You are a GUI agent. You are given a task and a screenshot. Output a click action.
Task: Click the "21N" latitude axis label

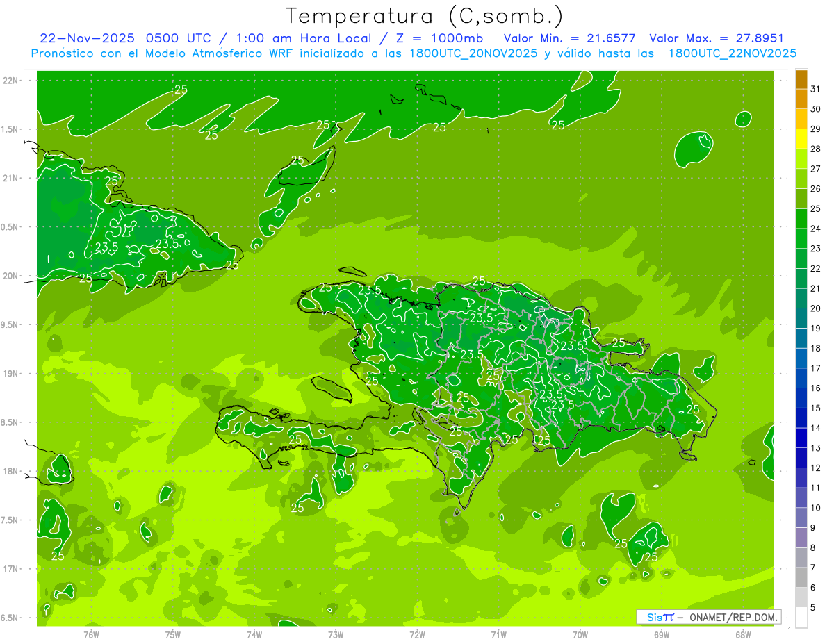tap(10, 178)
